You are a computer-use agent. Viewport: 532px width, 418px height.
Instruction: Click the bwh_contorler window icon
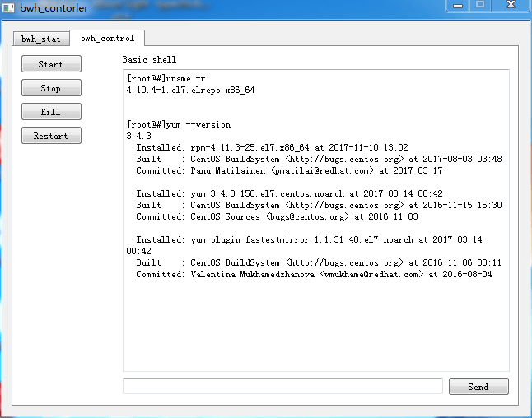8,7
